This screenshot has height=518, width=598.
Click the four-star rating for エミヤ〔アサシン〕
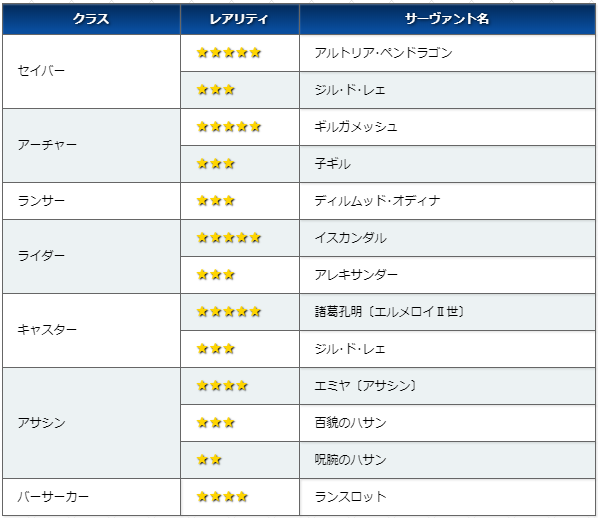click(x=222, y=386)
